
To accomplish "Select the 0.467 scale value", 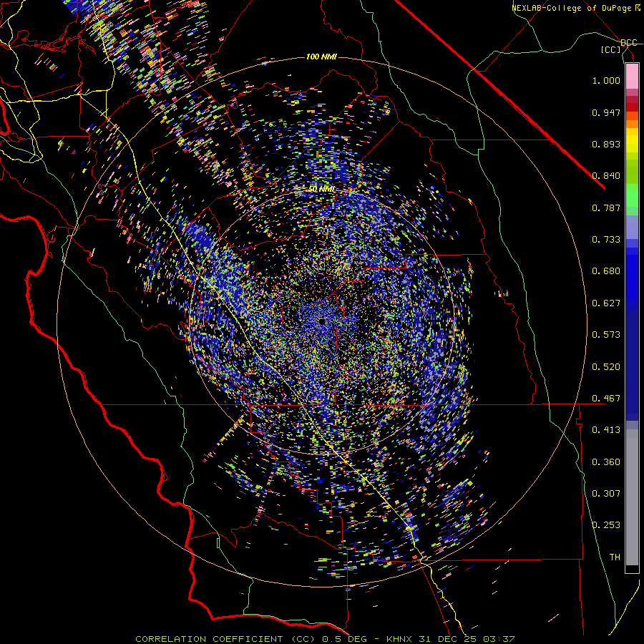I will pyautogui.click(x=606, y=399).
